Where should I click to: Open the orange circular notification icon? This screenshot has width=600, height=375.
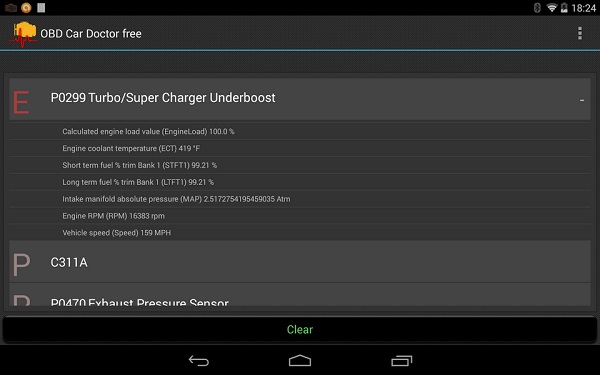(x=26, y=8)
